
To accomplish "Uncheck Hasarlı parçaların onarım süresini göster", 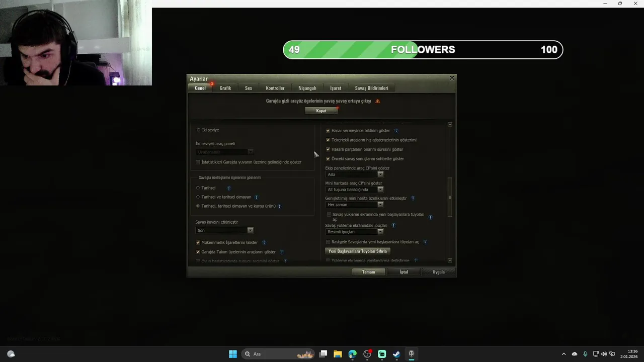I will [328, 149].
